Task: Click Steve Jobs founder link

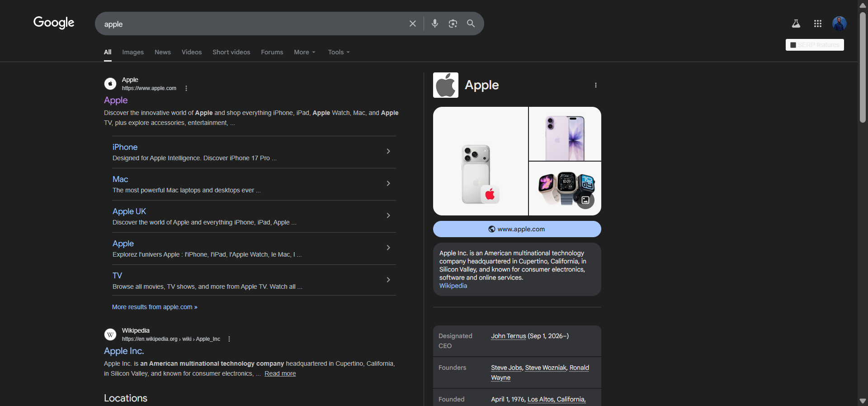Action: pos(507,368)
